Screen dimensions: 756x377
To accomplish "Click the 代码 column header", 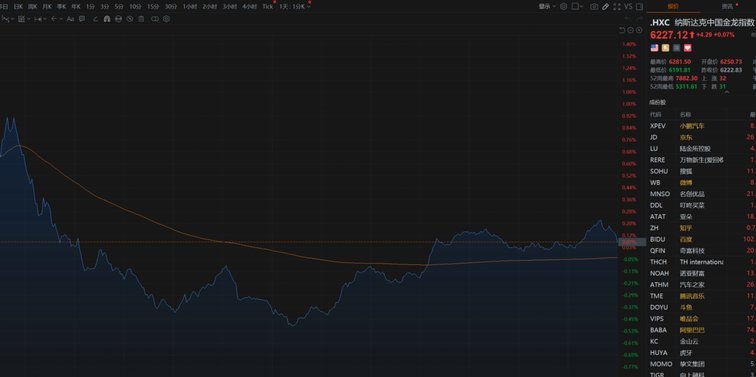I will 656,115.
